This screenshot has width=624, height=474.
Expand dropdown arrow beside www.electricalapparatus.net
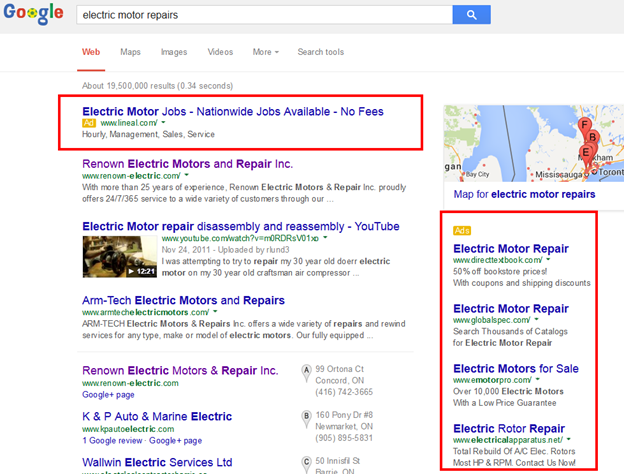(568, 439)
